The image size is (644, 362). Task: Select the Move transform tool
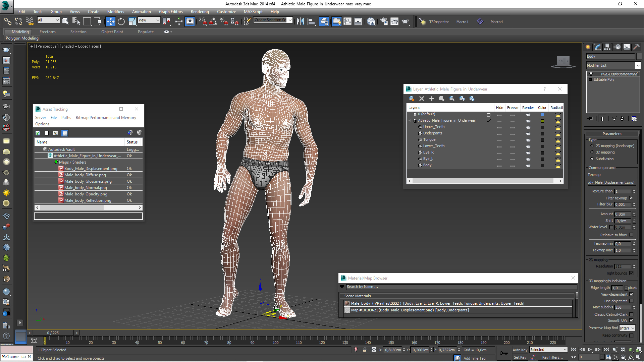(x=110, y=22)
